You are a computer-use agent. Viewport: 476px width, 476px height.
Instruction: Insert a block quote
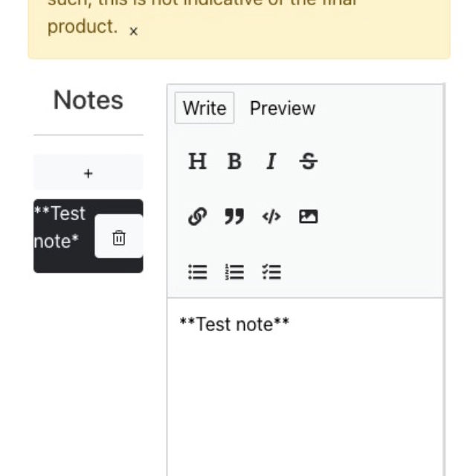point(234,216)
